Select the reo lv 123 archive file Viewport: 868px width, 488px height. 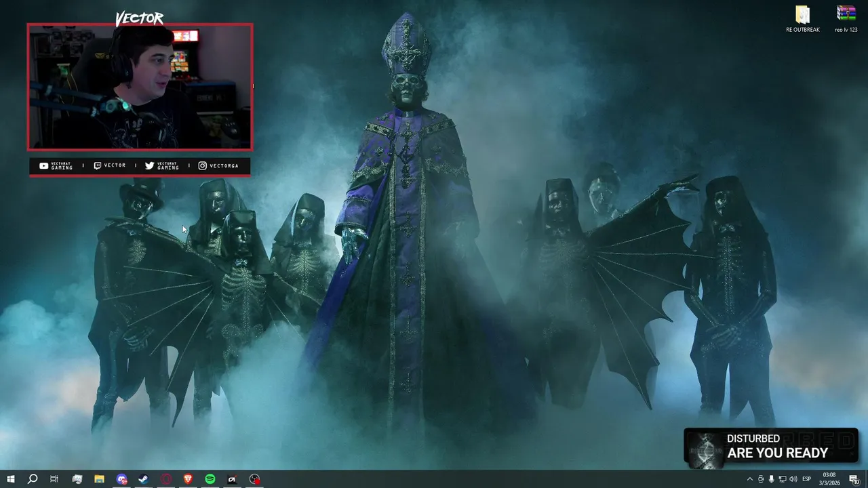tap(846, 19)
